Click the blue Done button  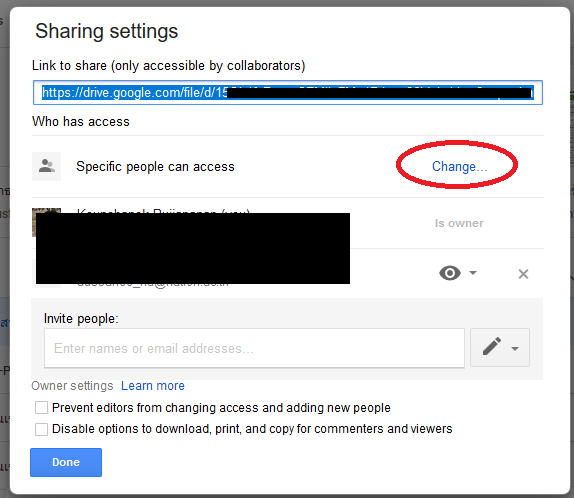coord(66,462)
